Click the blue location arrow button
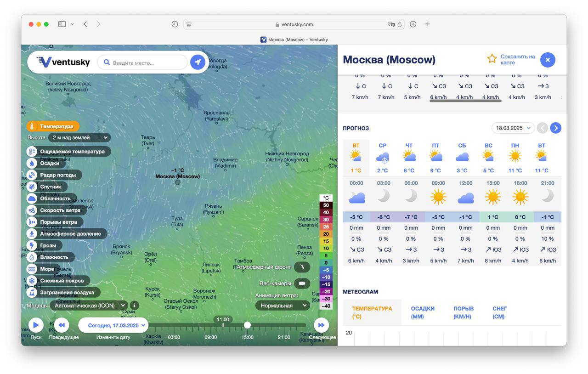Viewport: 588px width, 374px height. pos(198,62)
